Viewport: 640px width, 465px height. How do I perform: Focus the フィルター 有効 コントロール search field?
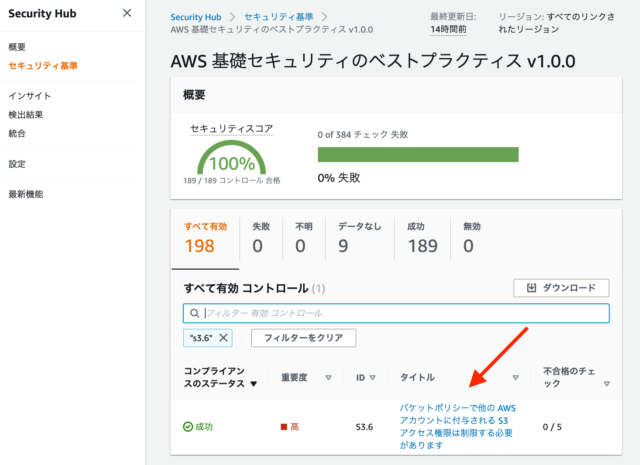click(400, 313)
